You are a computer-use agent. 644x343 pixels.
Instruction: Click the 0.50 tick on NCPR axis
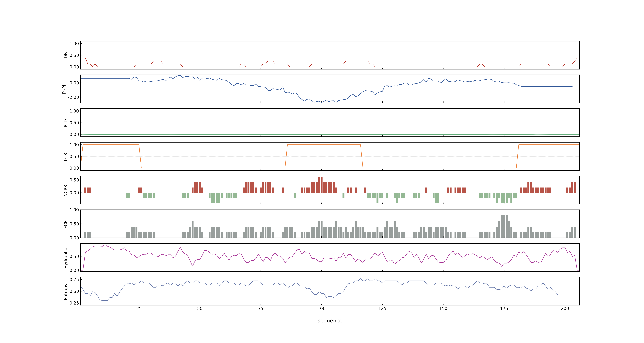(x=74, y=180)
